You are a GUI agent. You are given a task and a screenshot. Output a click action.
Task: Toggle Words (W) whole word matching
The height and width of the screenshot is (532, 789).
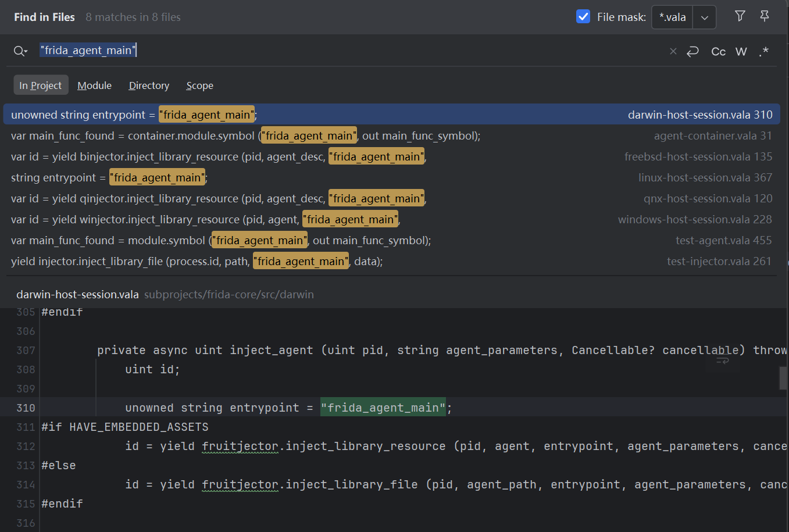pos(741,51)
